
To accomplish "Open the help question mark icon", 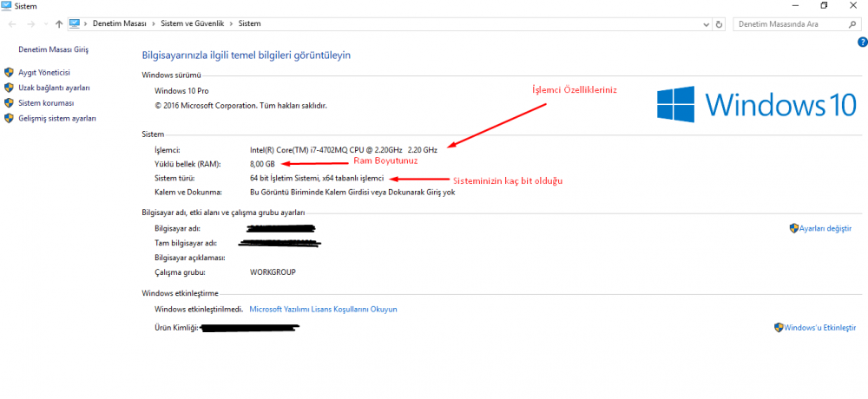I will (861, 42).
